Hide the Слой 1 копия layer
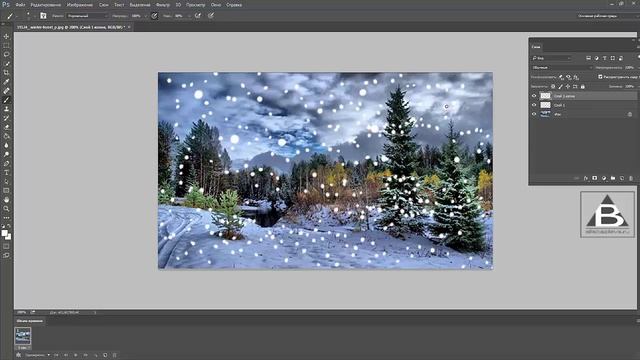Viewport: 640px width, 360px height. [x=534, y=96]
